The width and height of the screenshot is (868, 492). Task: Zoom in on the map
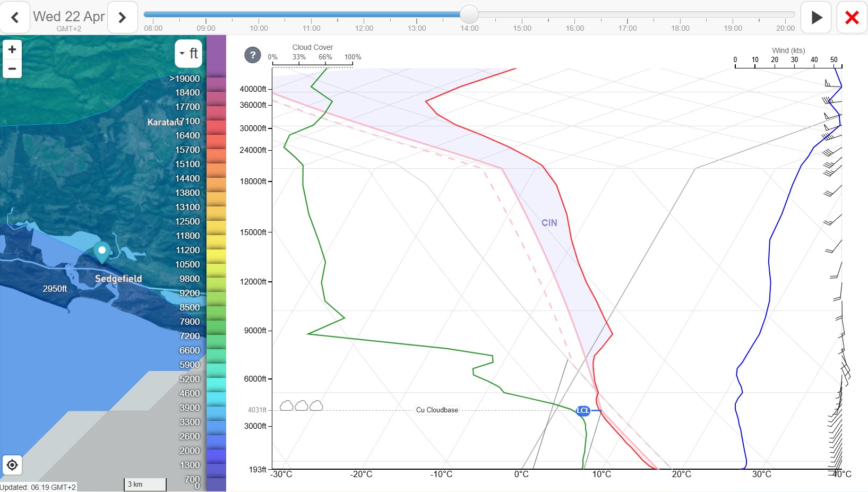click(12, 49)
